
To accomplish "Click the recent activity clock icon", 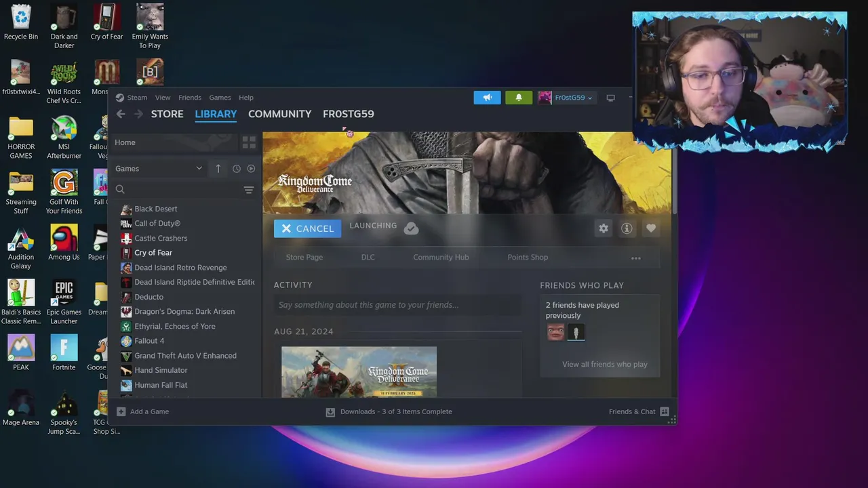I will click(x=237, y=169).
